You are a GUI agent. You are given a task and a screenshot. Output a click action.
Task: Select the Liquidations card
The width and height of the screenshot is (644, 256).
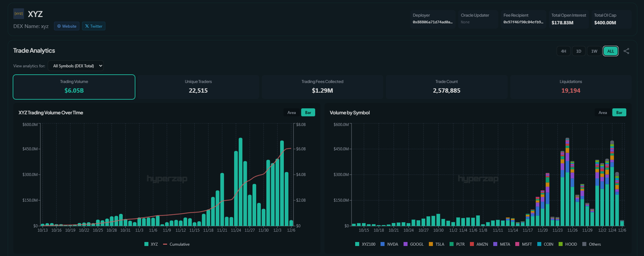(x=570, y=87)
